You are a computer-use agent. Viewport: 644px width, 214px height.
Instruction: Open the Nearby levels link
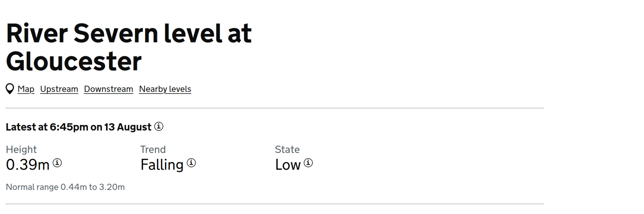(165, 89)
